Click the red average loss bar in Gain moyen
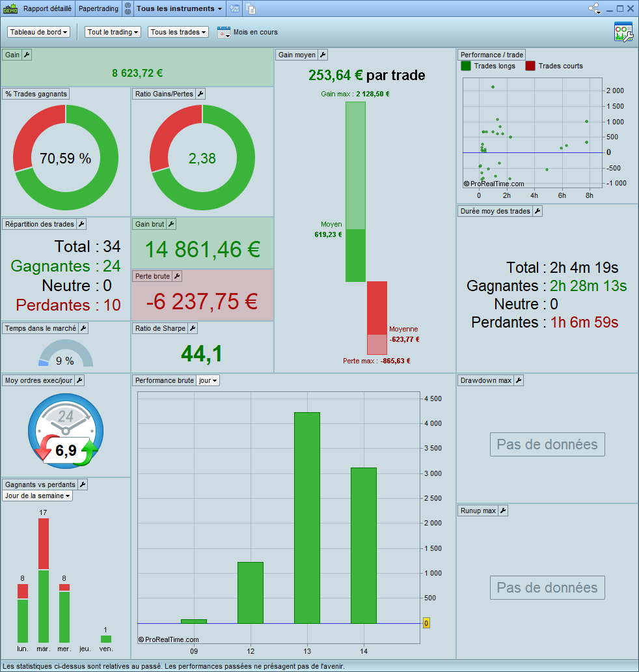This screenshot has height=672, width=639. point(377,308)
